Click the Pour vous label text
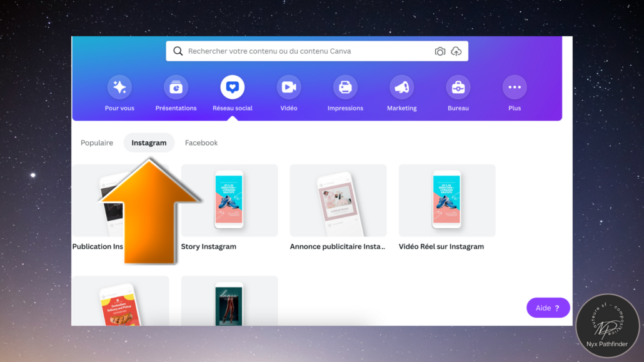 pyautogui.click(x=119, y=108)
